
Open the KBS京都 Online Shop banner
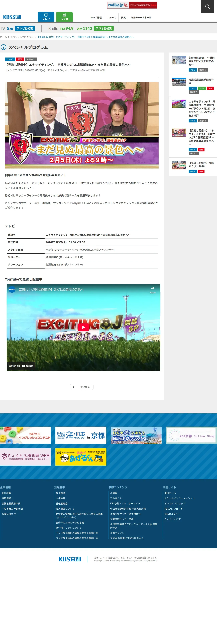click(x=191, y=435)
